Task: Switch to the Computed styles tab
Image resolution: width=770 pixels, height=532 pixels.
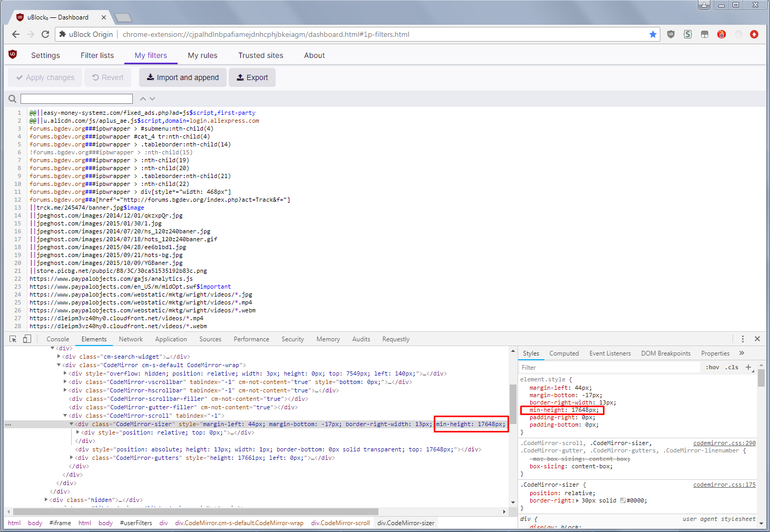Action: click(564, 353)
